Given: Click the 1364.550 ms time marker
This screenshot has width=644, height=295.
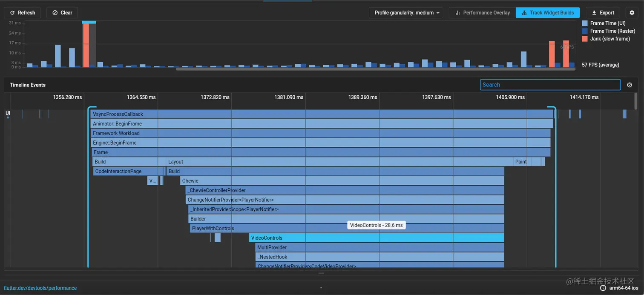Looking at the screenshot, I should point(141,97).
